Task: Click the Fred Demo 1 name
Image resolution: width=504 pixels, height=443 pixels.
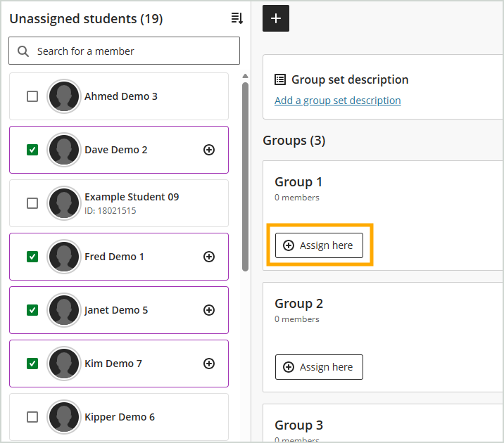Action: coord(114,257)
